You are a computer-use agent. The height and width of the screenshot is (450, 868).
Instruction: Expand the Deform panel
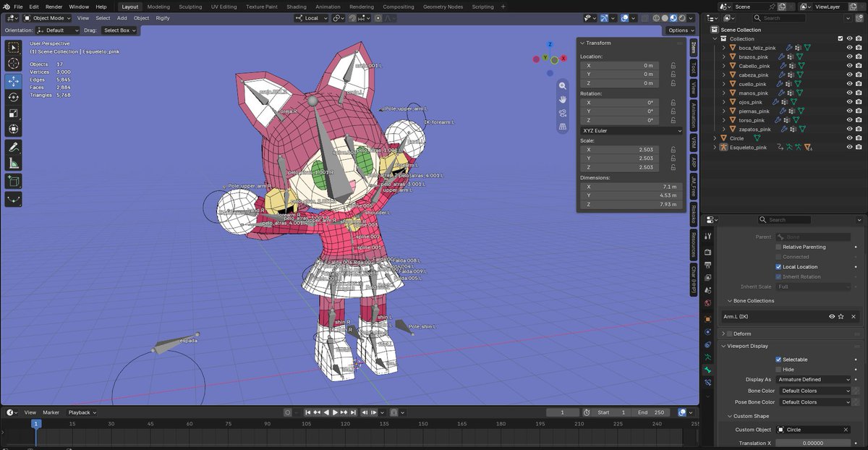(x=724, y=334)
